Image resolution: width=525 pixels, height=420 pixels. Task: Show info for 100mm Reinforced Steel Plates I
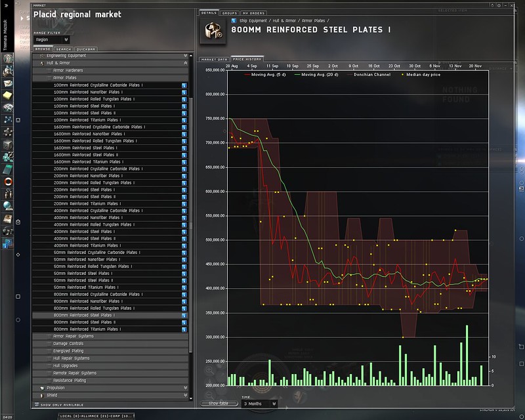click(184, 106)
